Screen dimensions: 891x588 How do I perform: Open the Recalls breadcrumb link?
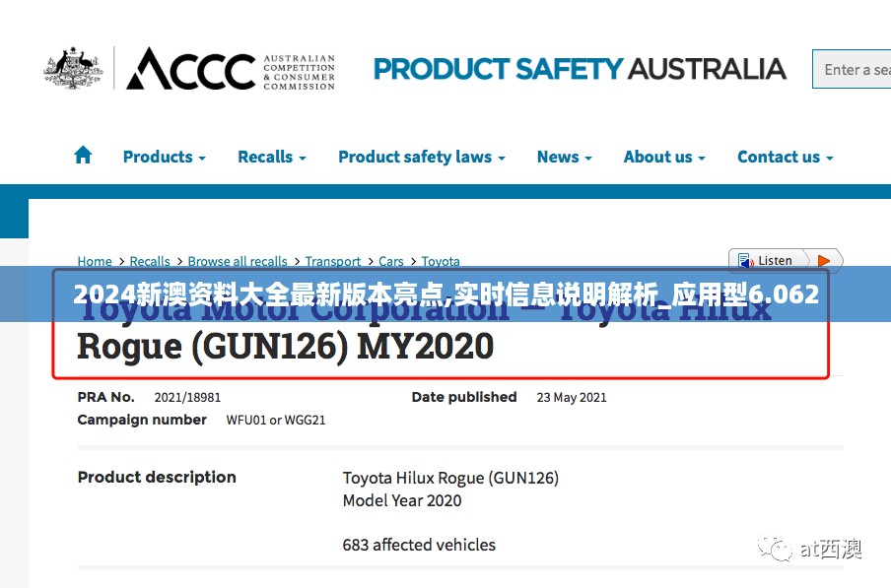(x=150, y=261)
